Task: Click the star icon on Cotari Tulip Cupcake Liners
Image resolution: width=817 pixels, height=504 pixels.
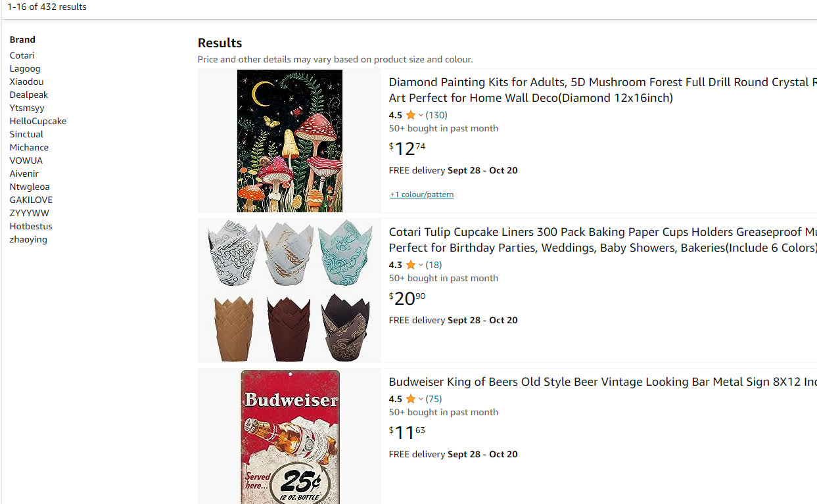Action: [x=410, y=265]
